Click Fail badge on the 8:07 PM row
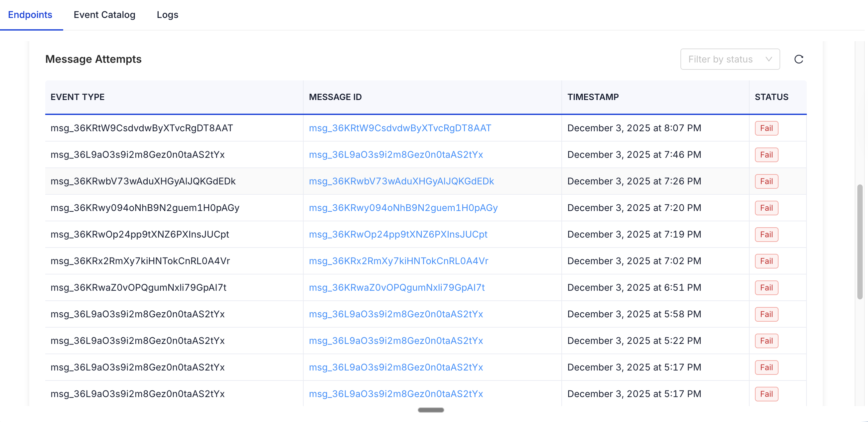The image size is (868, 422). 766,128
